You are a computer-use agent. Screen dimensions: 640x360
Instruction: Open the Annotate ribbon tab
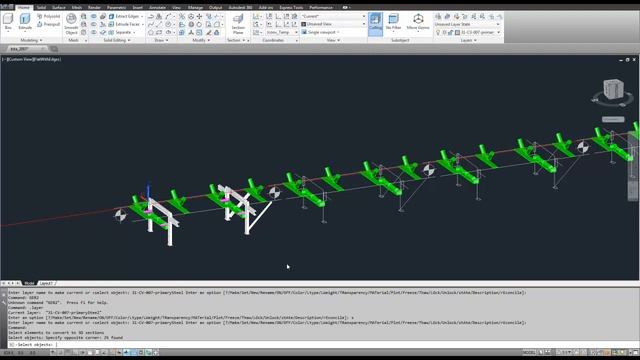(x=157, y=7)
